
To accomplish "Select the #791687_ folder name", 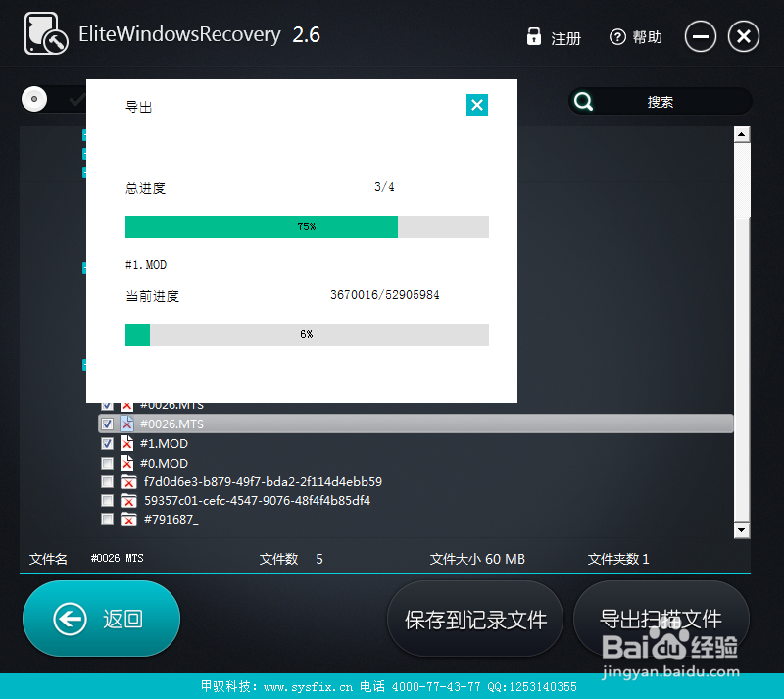I will click(171, 520).
